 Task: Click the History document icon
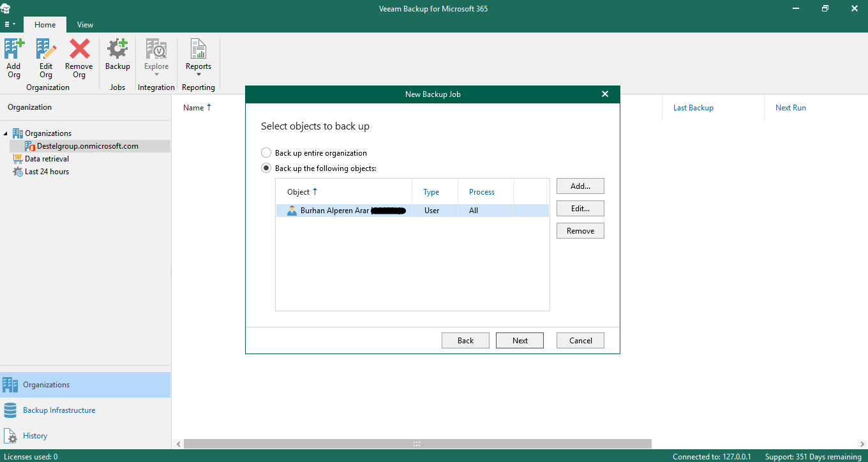10,436
